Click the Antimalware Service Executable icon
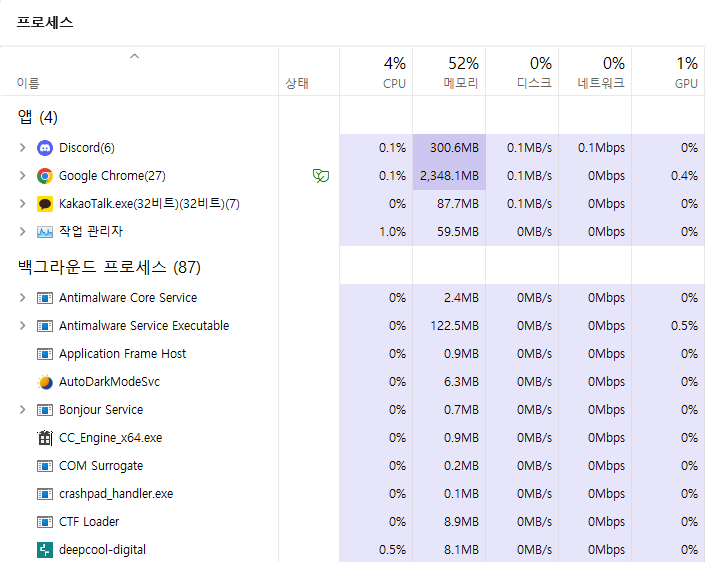 point(45,326)
